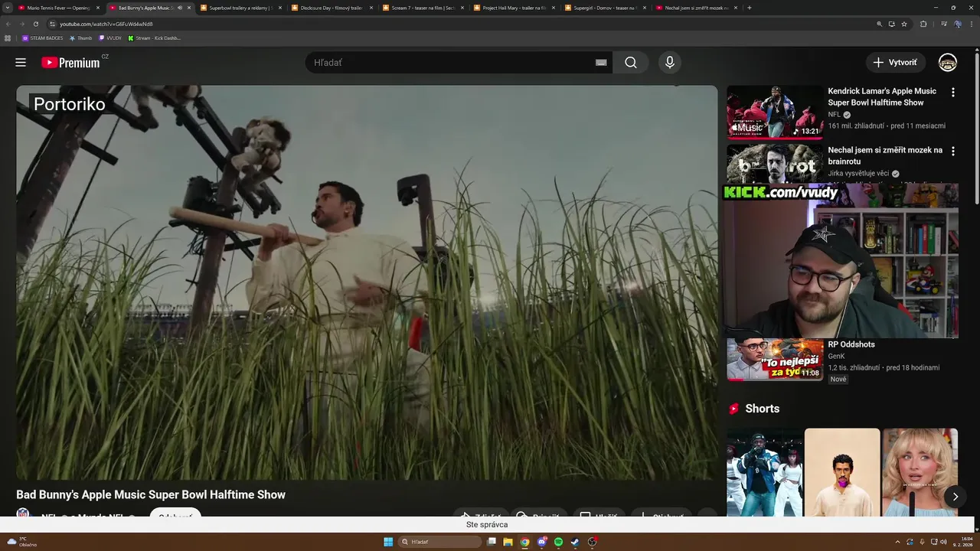980x551 pixels.
Task: Click the video player to pause
Action: click(367, 282)
